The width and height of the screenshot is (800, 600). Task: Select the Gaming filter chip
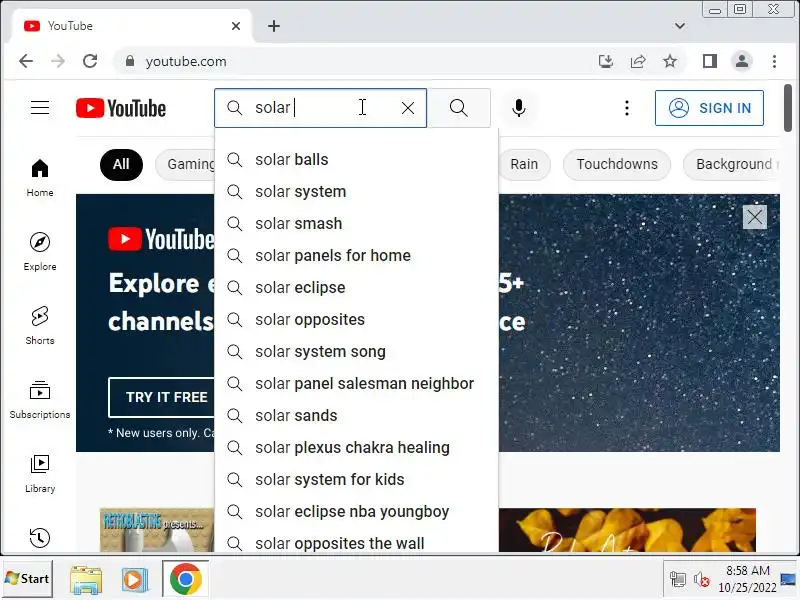(x=186, y=164)
